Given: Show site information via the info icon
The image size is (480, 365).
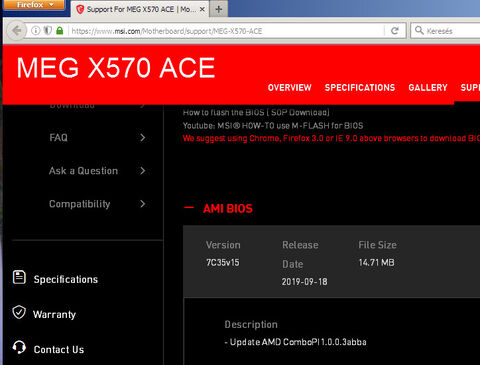Looking at the screenshot, I should coord(35,31).
